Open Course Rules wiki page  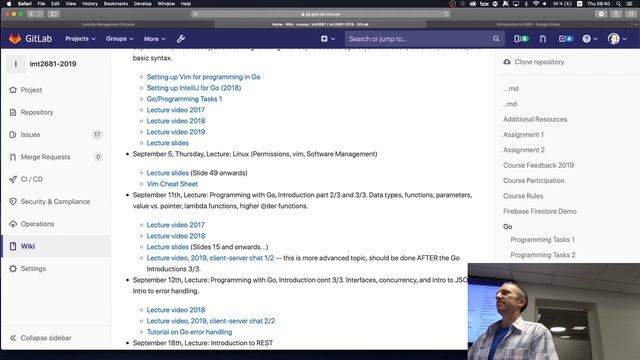[x=523, y=196]
